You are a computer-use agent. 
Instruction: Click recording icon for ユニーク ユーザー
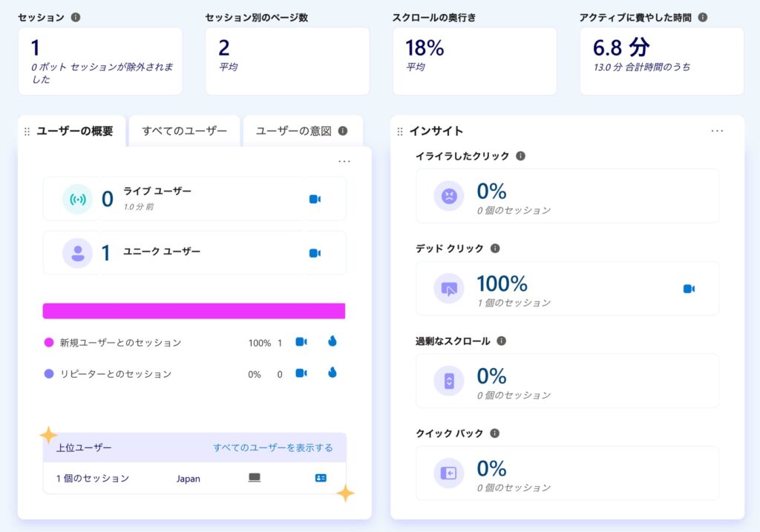point(315,253)
